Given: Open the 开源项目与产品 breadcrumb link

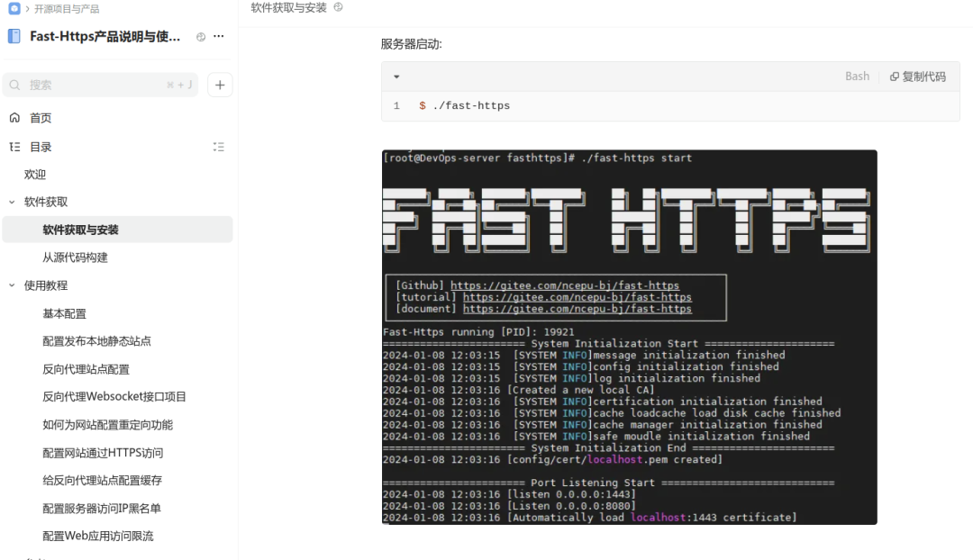Looking at the screenshot, I should tap(67, 9).
